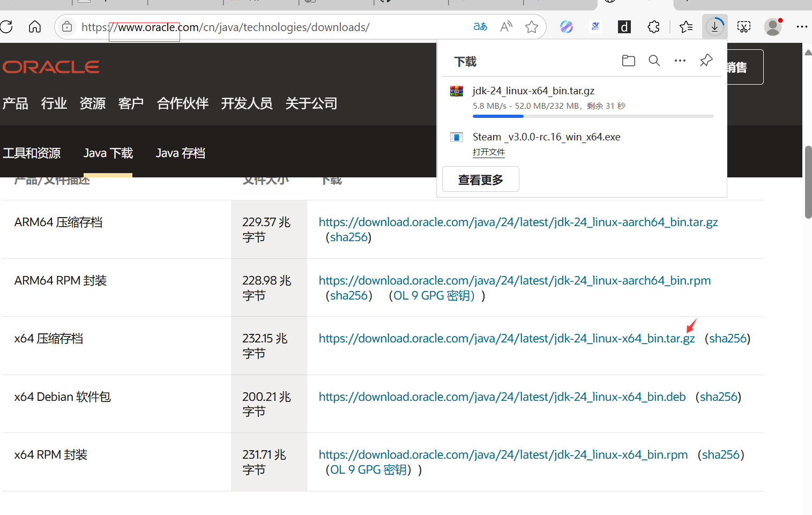Viewport: 812px width, 515px height.
Task: Open the screenshot capture icon
Action: (x=744, y=27)
